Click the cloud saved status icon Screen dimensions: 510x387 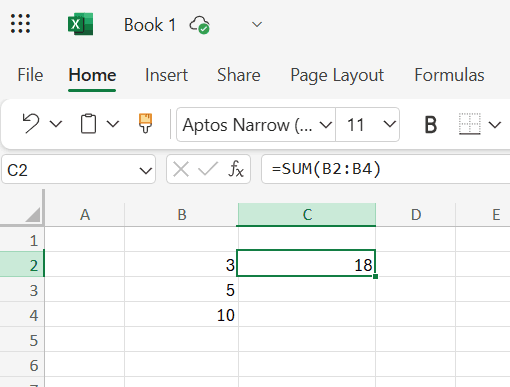pyautogui.click(x=199, y=25)
